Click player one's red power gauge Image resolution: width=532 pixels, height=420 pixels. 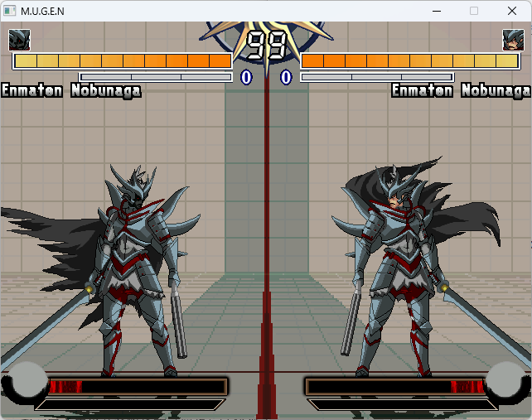coord(138,387)
